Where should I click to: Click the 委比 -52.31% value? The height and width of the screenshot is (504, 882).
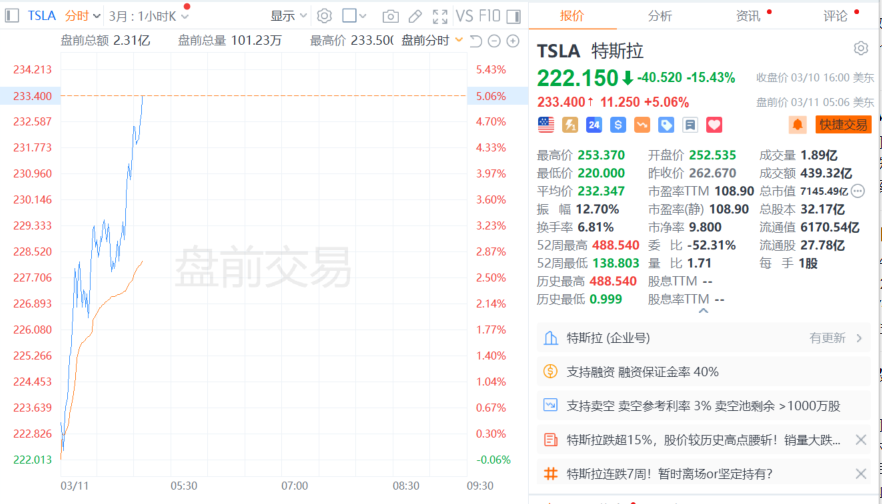click(x=711, y=245)
